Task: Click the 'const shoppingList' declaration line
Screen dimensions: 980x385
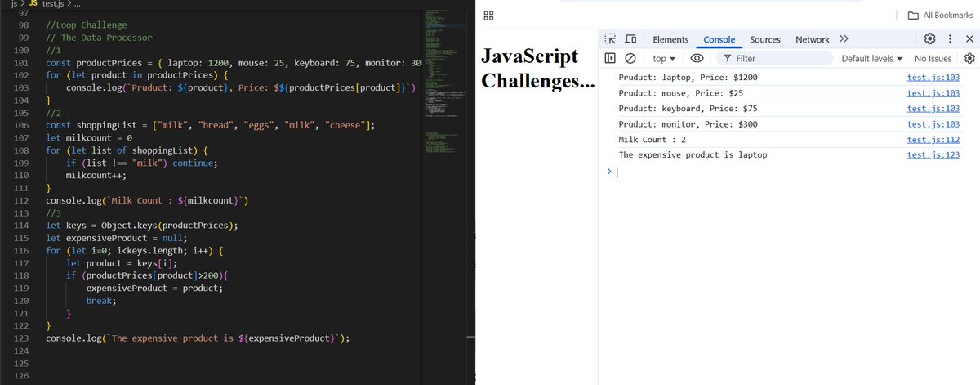Action: point(211,125)
